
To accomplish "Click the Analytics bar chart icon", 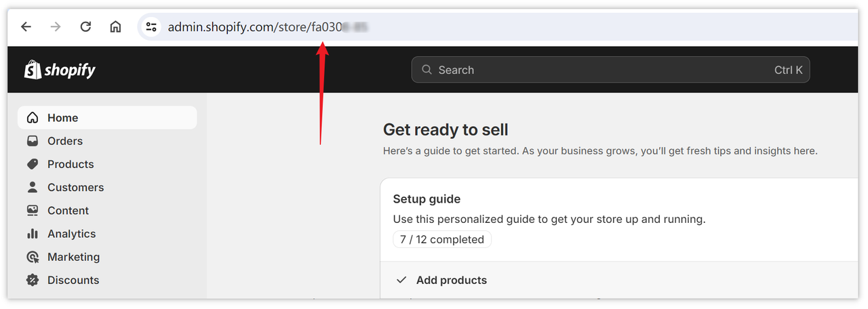I will 33,234.
